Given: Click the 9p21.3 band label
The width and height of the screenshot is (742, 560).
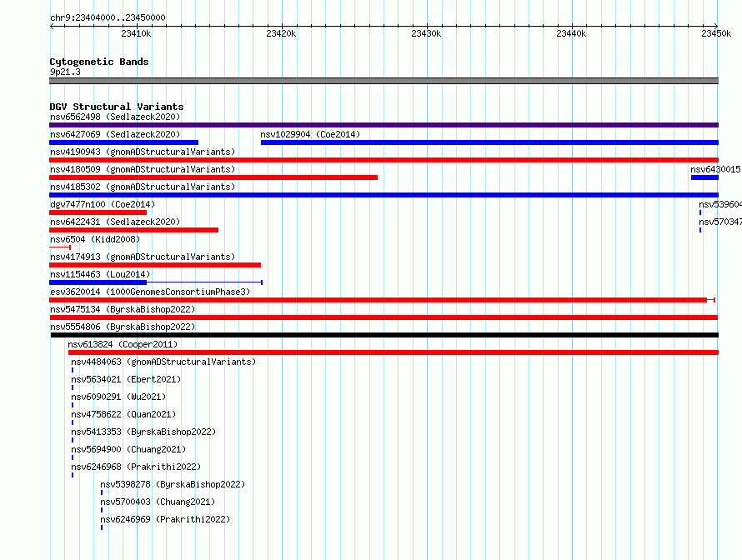Looking at the screenshot, I should click(x=65, y=72).
